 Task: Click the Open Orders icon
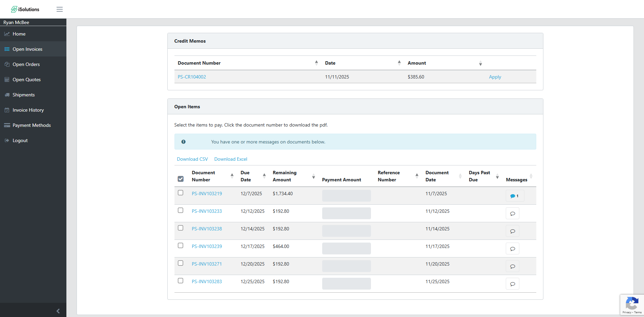tap(7, 64)
